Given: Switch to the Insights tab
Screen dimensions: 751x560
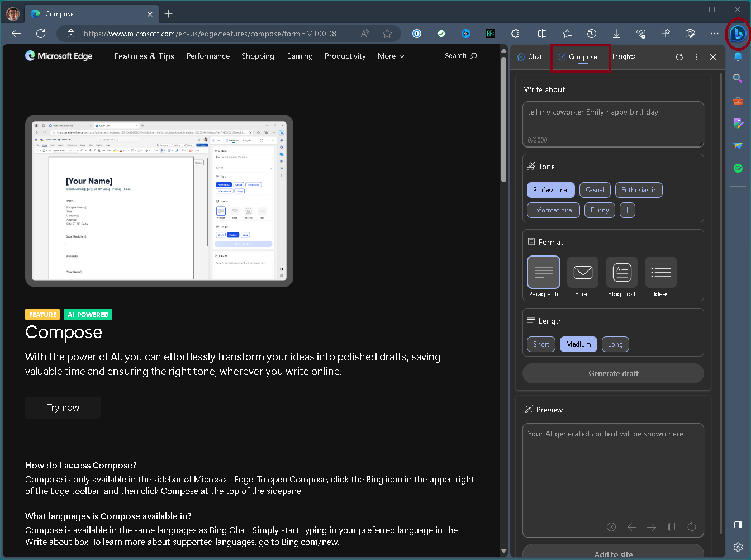Looking at the screenshot, I should pyautogui.click(x=624, y=56).
